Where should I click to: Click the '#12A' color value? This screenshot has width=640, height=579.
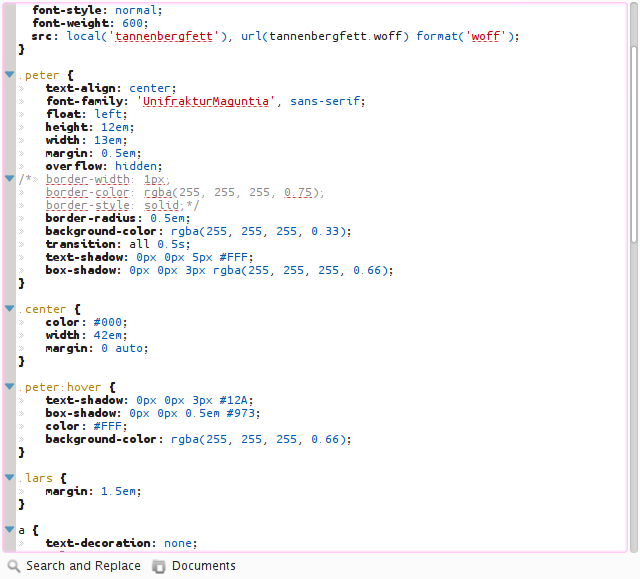click(233, 400)
